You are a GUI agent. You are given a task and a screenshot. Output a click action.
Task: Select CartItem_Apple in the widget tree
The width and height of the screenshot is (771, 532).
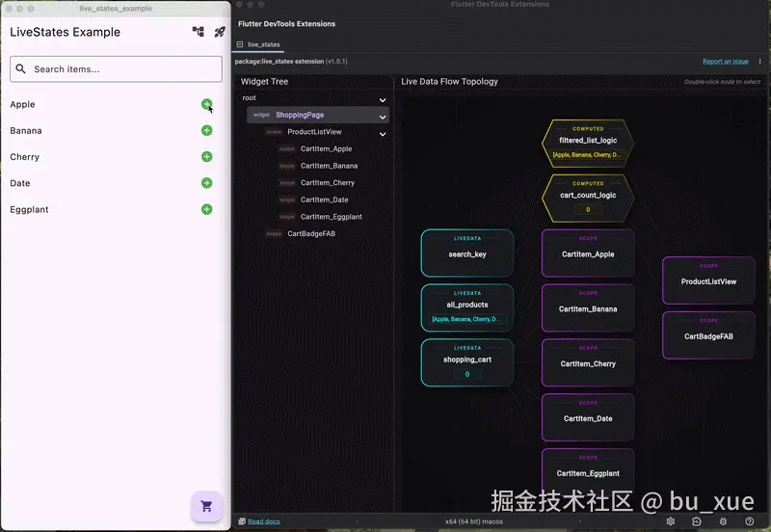326,148
